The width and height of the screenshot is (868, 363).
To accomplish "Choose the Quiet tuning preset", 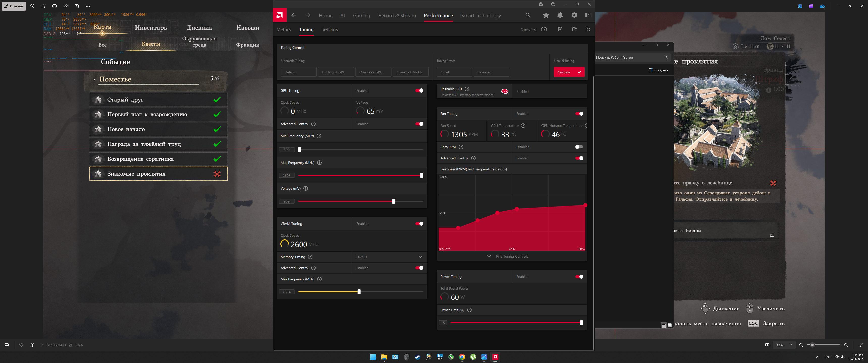I will click(454, 72).
